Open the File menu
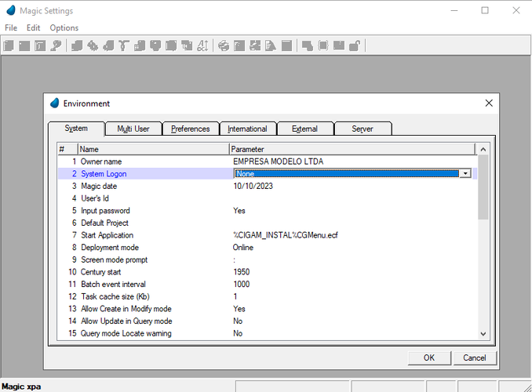532x392 pixels. (x=11, y=27)
